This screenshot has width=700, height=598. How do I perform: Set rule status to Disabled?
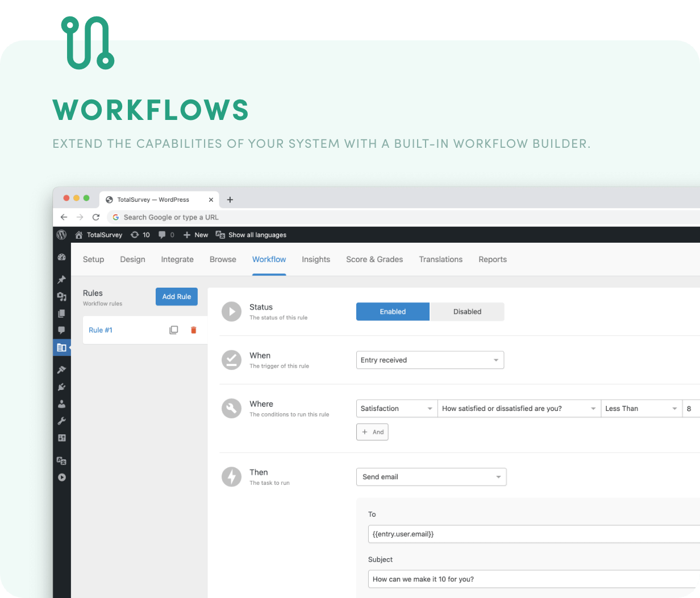(x=467, y=312)
